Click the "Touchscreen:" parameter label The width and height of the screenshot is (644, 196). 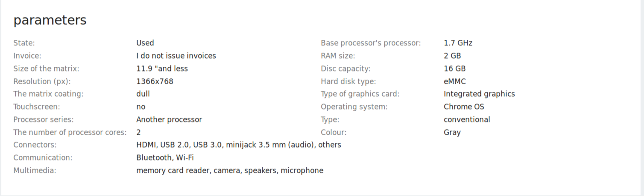click(x=37, y=107)
